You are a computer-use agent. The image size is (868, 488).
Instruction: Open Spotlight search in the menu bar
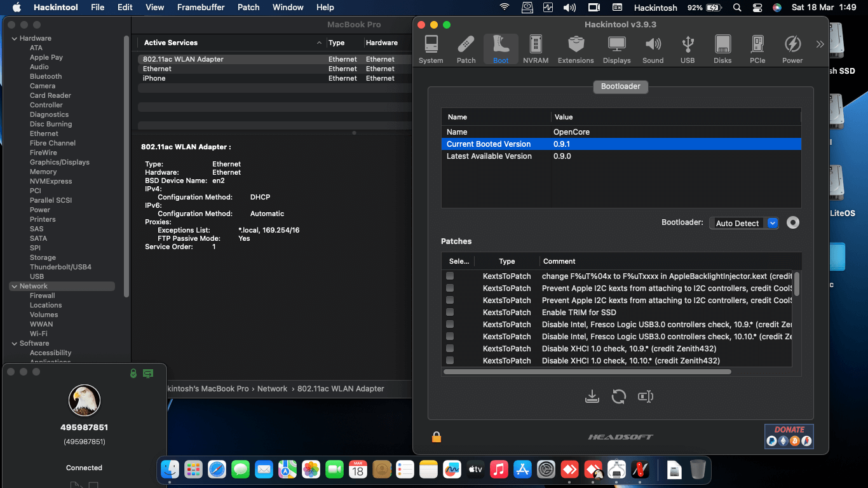737,8
